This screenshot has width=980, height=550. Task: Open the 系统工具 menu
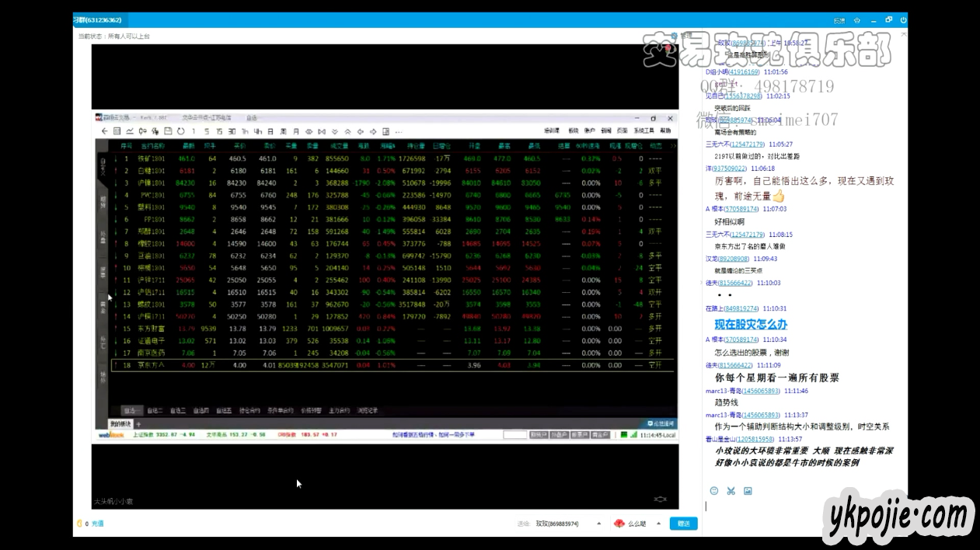643,131
